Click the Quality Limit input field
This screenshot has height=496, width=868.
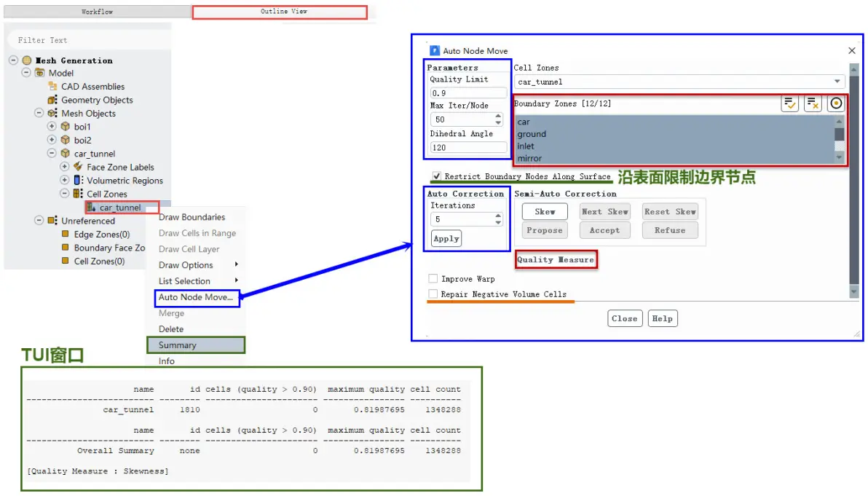468,93
